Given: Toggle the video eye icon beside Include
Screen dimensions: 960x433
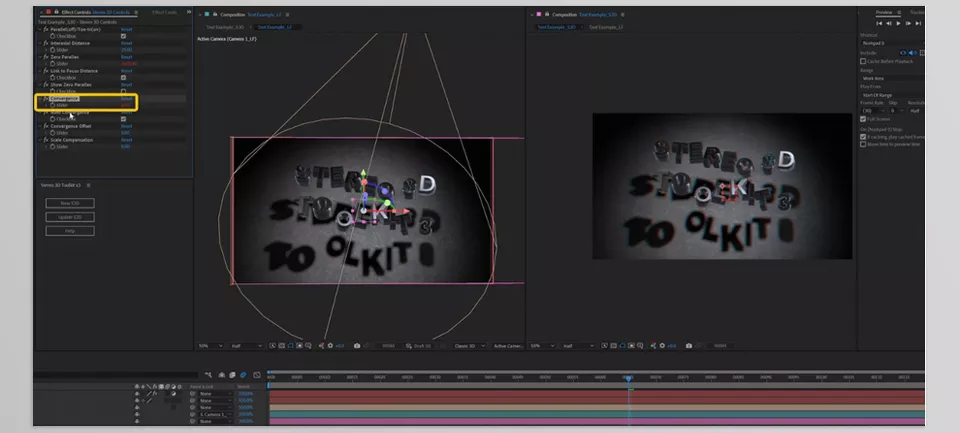Looking at the screenshot, I should tap(902, 53).
